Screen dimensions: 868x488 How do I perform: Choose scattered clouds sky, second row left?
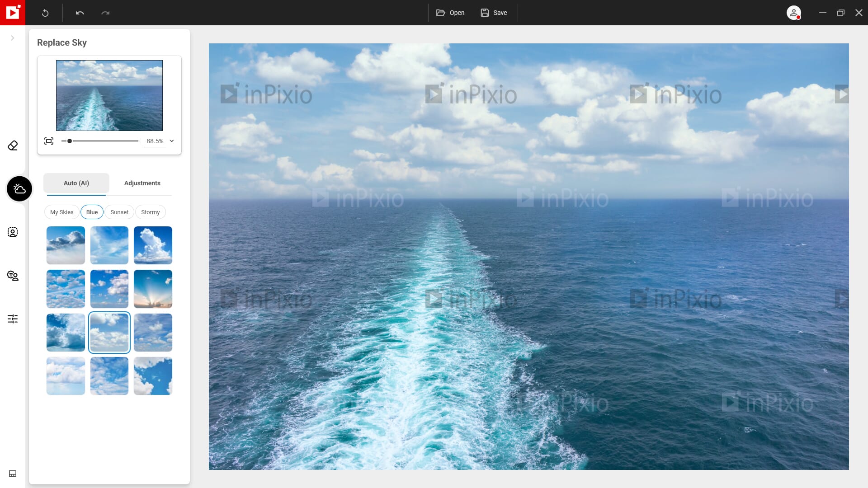tap(66, 289)
